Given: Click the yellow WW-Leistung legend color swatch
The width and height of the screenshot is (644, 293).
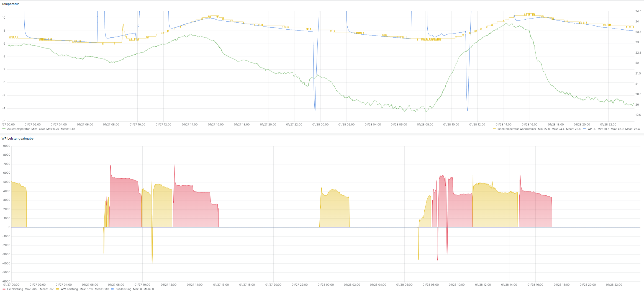Looking at the screenshot, I should (57, 289).
